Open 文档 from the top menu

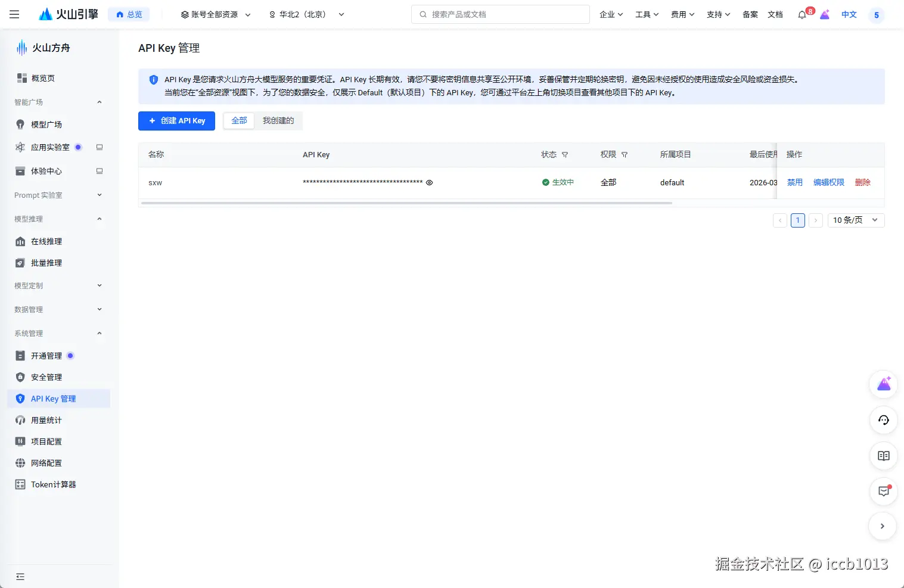point(775,14)
